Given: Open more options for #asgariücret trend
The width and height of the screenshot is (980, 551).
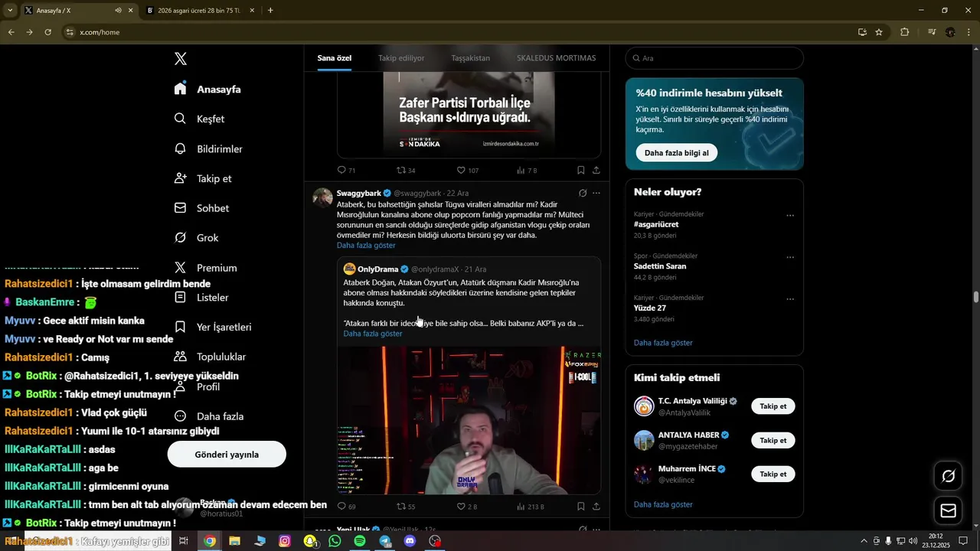Looking at the screenshot, I should point(790,215).
